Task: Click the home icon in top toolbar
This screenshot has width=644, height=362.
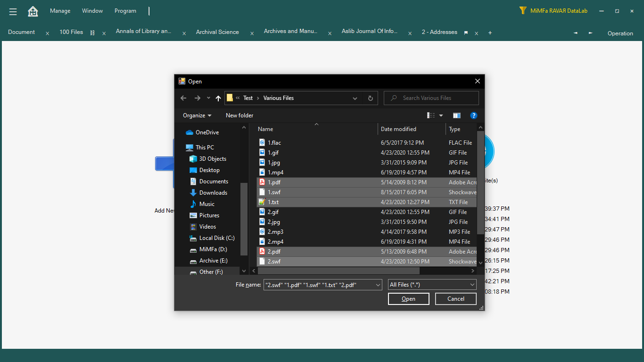Action: pos(33,11)
